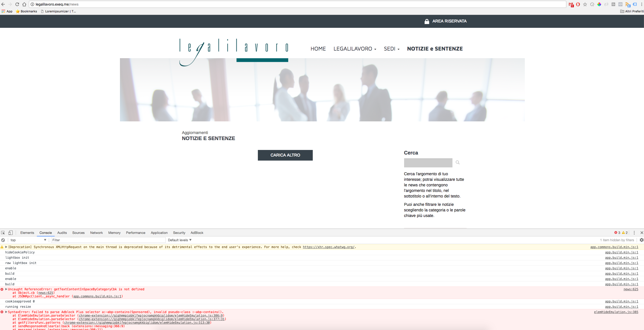Click the color picker wheel extension icon

[x=599, y=4]
